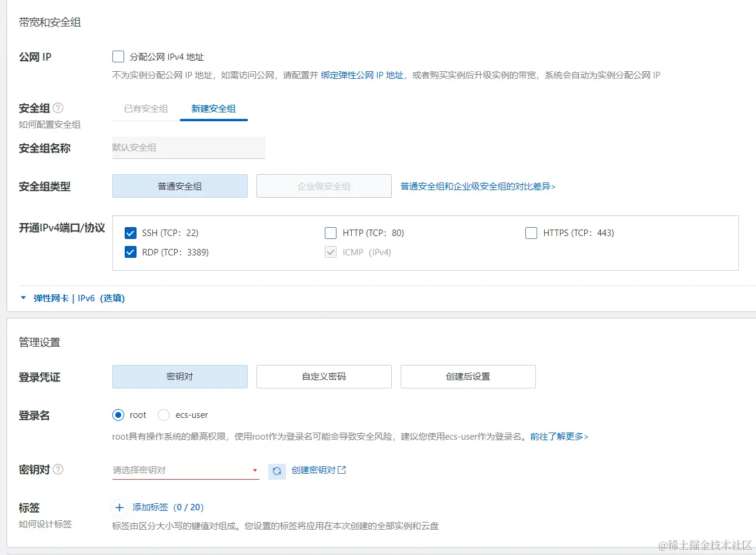Image resolution: width=756 pixels, height=555 pixels.
Task: Check 分配公网 IPv4 地址 option
Action: (118, 56)
